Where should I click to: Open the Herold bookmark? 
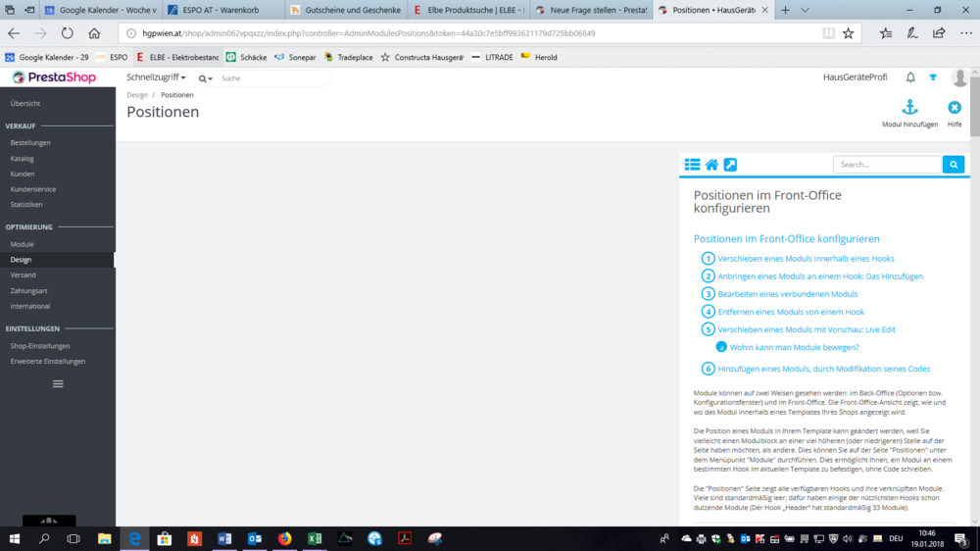[539, 57]
